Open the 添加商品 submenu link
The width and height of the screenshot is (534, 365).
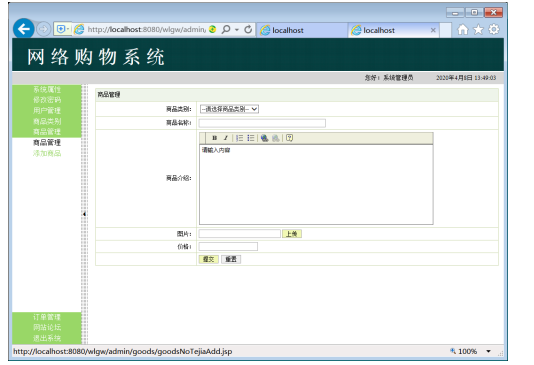pyautogui.click(x=47, y=153)
